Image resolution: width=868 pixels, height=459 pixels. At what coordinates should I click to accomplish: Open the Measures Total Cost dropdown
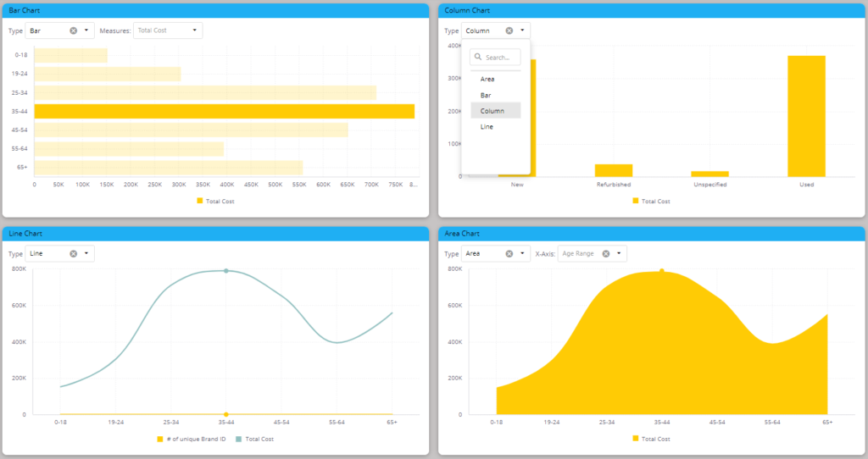(168, 30)
